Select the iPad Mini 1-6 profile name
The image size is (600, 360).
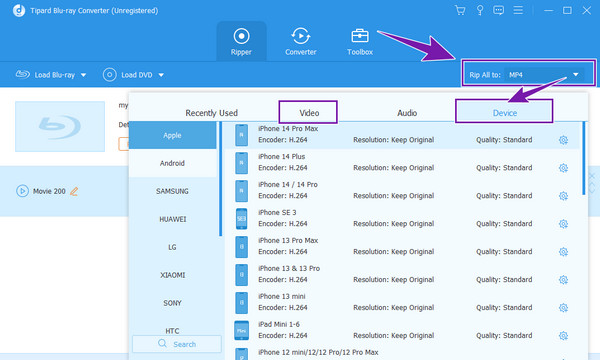coord(279,324)
